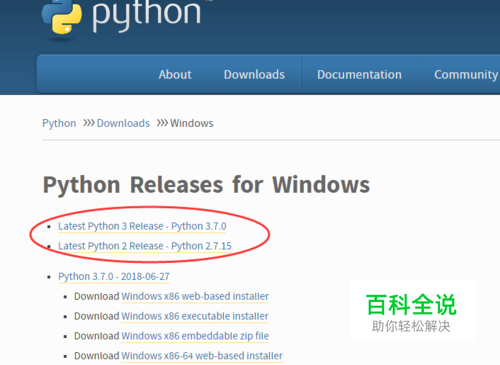Image resolution: width=500 pixels, height=365 pixels.
Task: Download Windows x86 web-based installer
Action: point(195,296)
